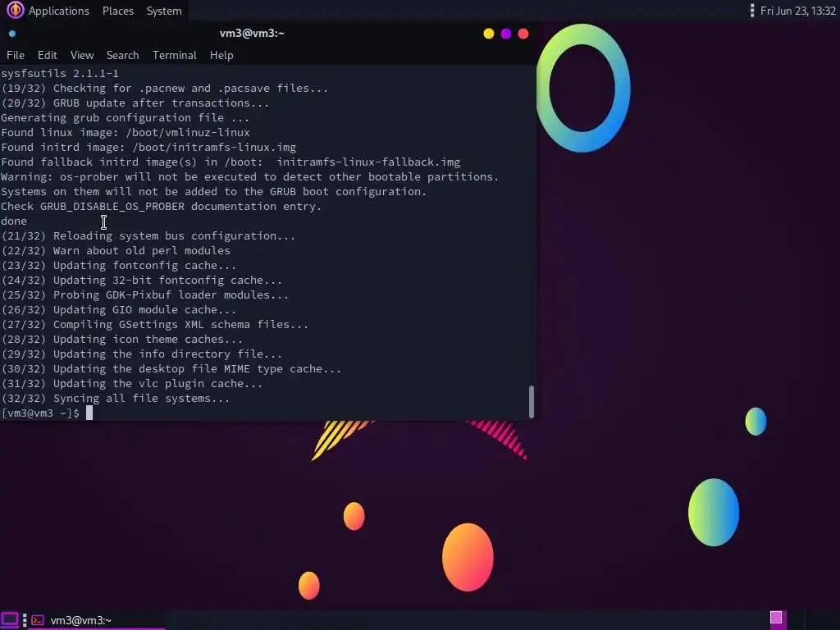Click '(32/32) Syncing all file systems' line

point(115,399)
